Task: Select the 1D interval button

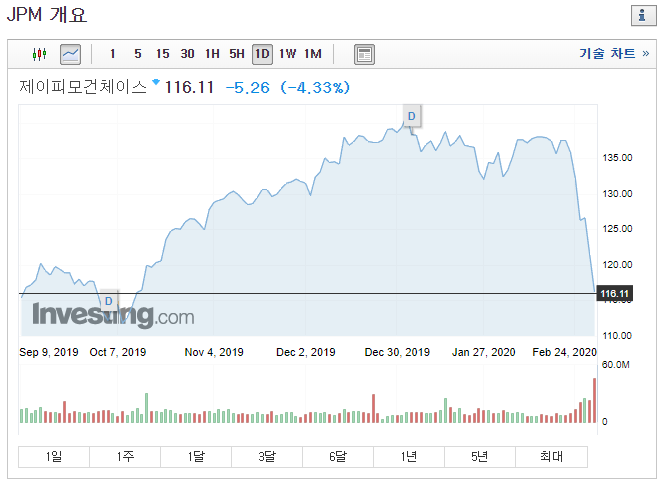Action: [262, 54]
